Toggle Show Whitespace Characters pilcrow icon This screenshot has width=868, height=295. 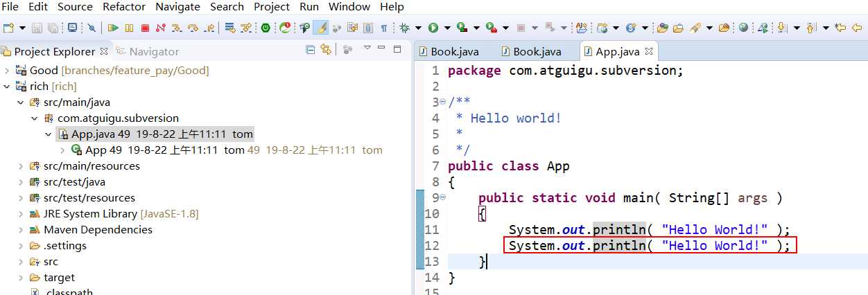(383, 28)
